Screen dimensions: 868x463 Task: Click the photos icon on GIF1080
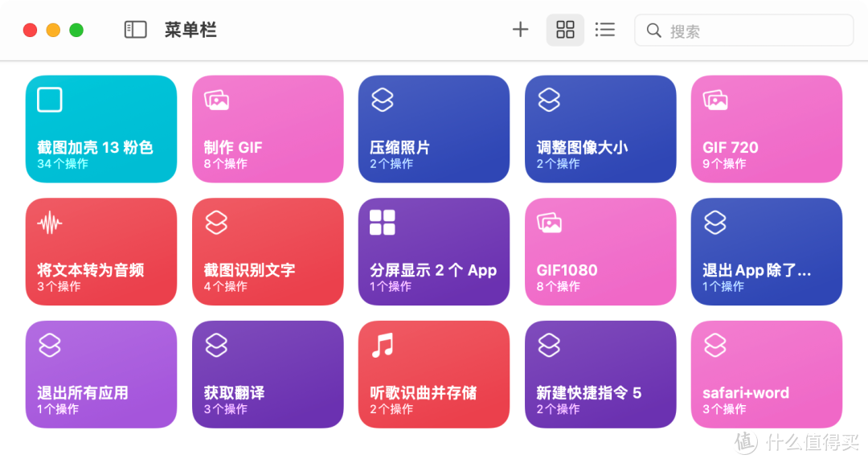coord(549,223)
